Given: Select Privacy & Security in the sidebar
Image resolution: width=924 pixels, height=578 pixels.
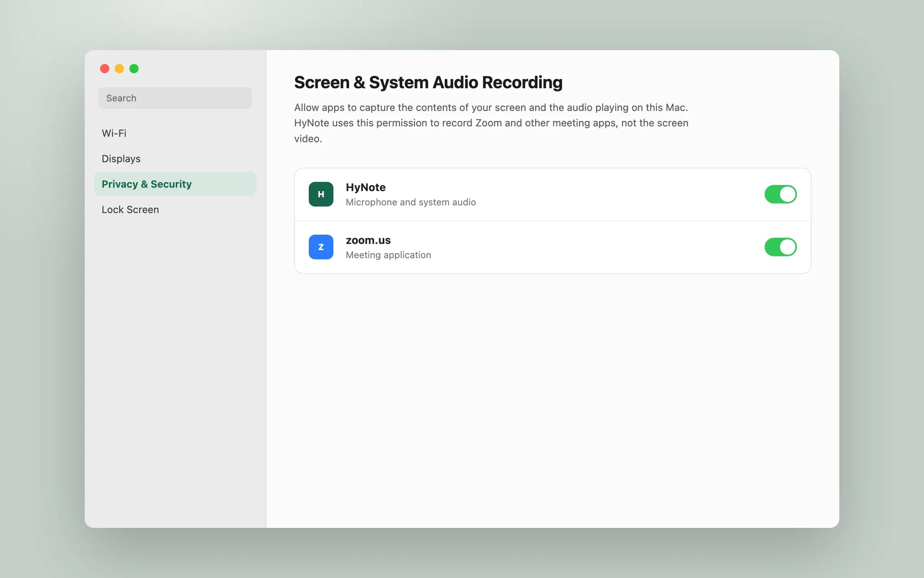Looking at the screenshot, I should pos(175,184).
